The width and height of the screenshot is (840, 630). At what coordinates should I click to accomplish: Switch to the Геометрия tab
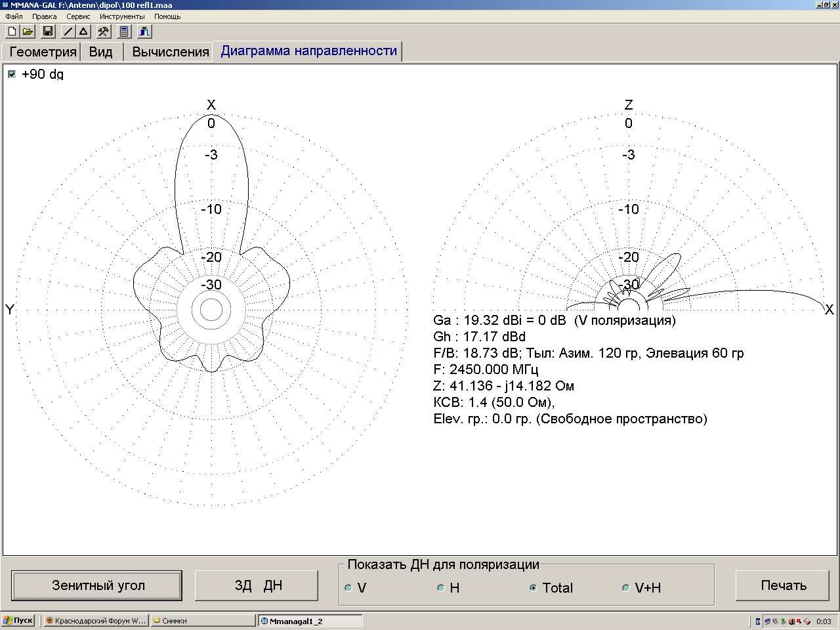43,52
